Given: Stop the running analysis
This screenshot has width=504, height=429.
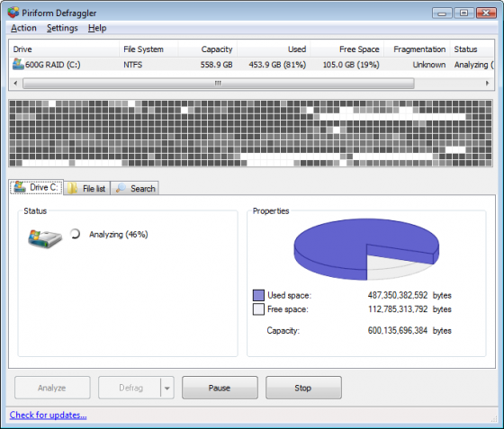Looking at the screenshot, I should [x=303, y=388].
